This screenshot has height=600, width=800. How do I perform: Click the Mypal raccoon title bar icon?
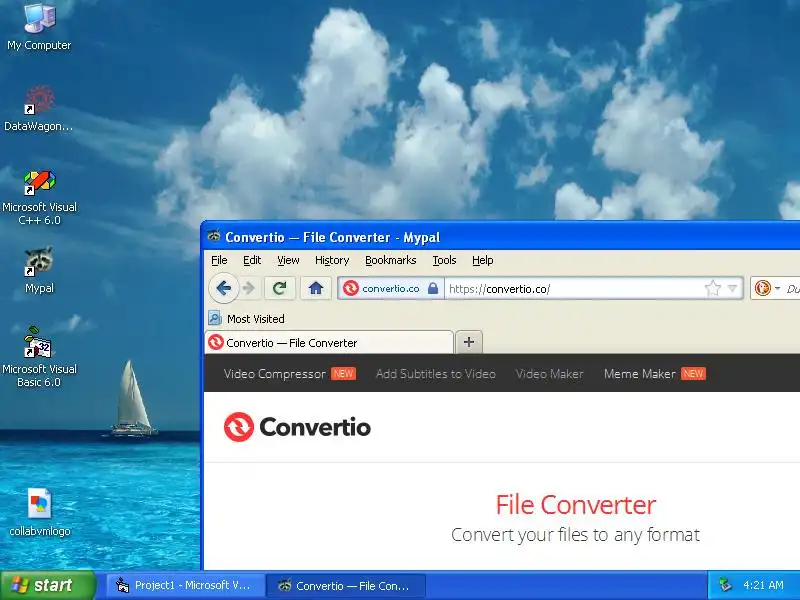pyautogui.click(x=214, y=236)
